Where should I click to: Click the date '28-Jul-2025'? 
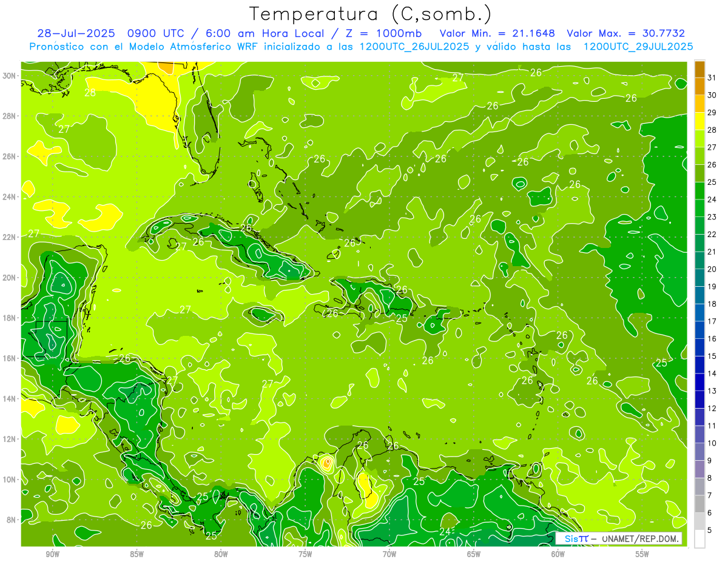(77, 33)
